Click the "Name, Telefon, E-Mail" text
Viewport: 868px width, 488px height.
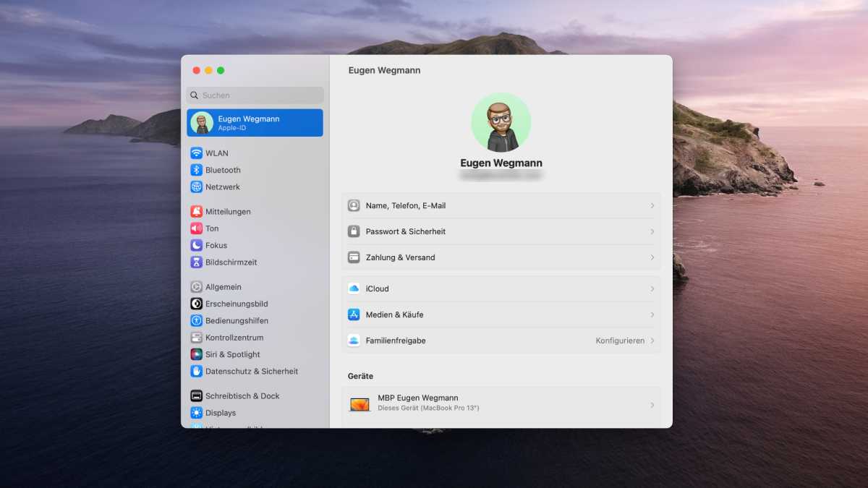(x=406, y=205)
